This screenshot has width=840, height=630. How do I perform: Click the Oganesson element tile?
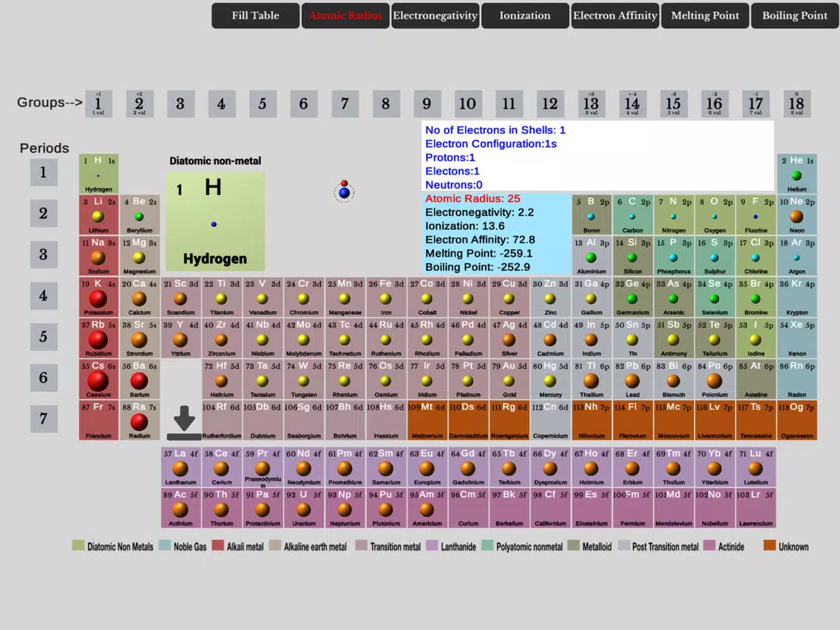coord(796,421)
